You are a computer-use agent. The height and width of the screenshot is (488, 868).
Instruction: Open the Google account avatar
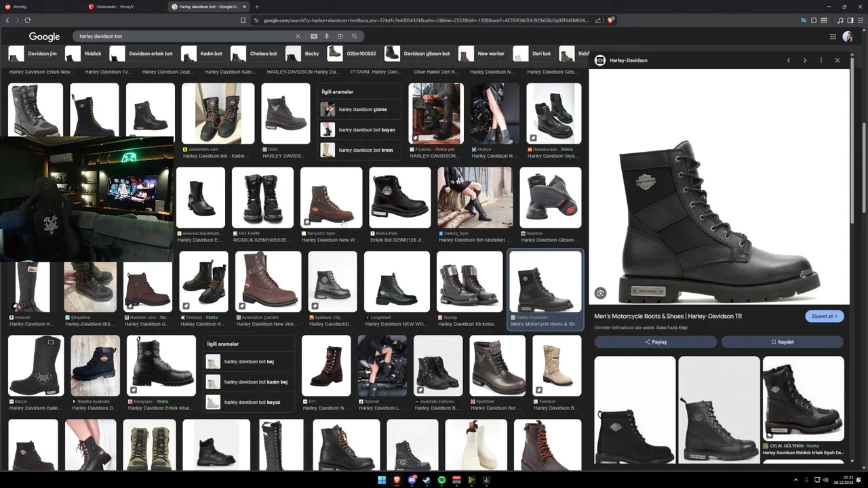pyautogui.click(x=848, y=37)
